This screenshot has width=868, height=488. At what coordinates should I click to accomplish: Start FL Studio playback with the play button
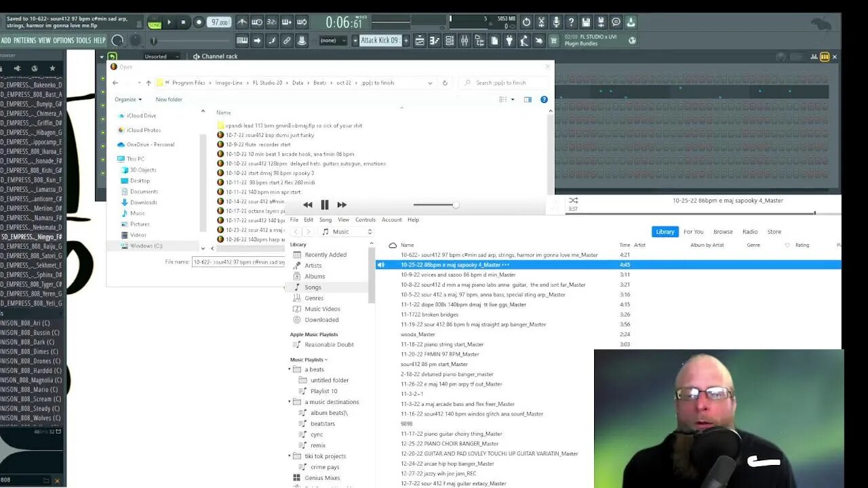point(170,22)
